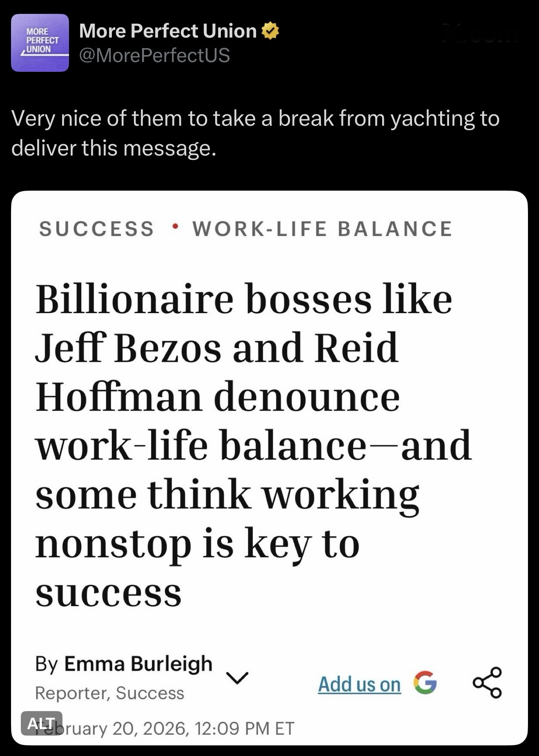Click 'Hoffman' in the article headline
Screen dimensions: 539x756
119,397
